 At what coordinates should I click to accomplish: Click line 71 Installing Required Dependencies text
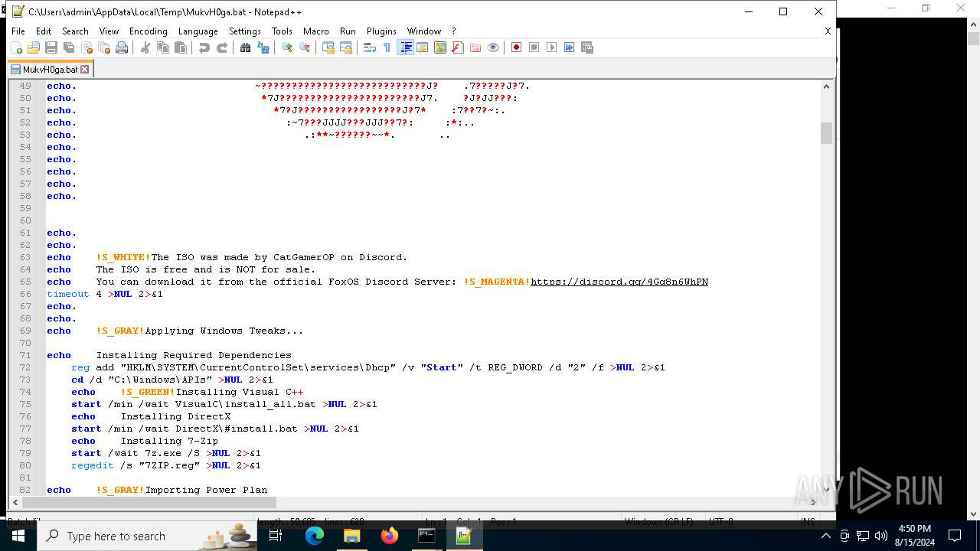pyautogui.click(x=194, y=355)
